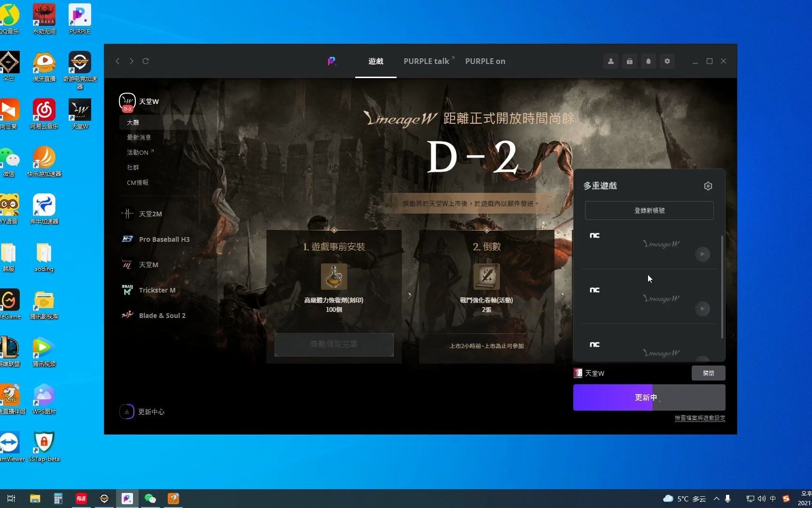812x508 pixels.
Task: Click the multi-game panel scrollbar
Action: (722, 287)
